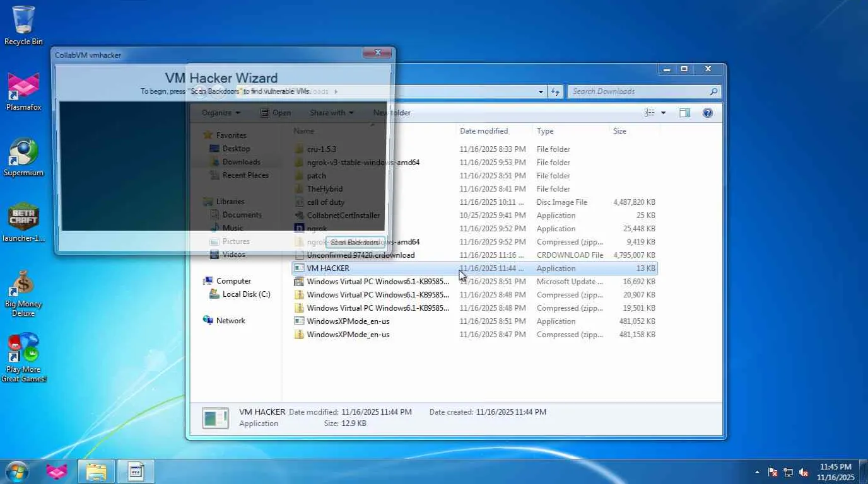The height and width of the screenshot is (484, 868).
Task: Open the Action Center flag icon
Action: pyautogui.click(x=773, y=472)
